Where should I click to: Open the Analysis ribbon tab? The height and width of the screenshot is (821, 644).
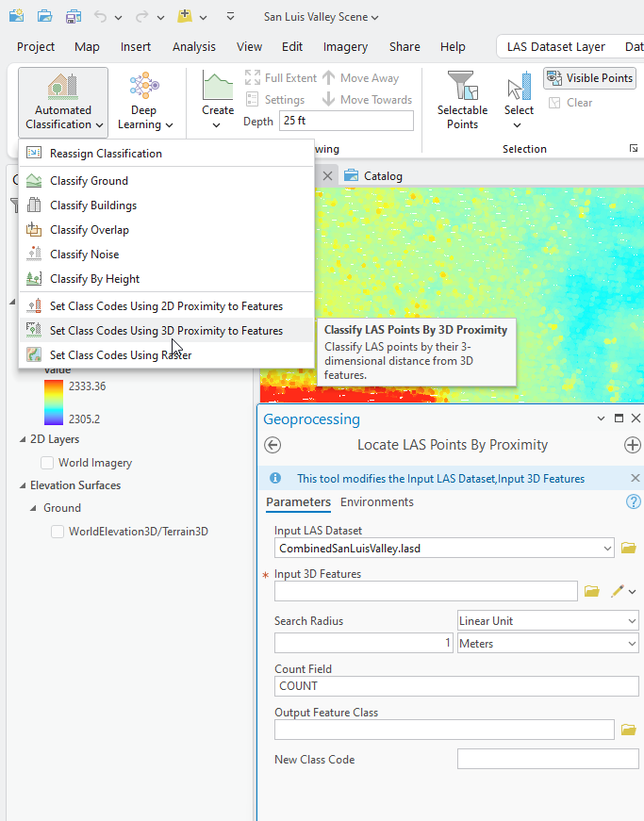click(x=193, y=46)
